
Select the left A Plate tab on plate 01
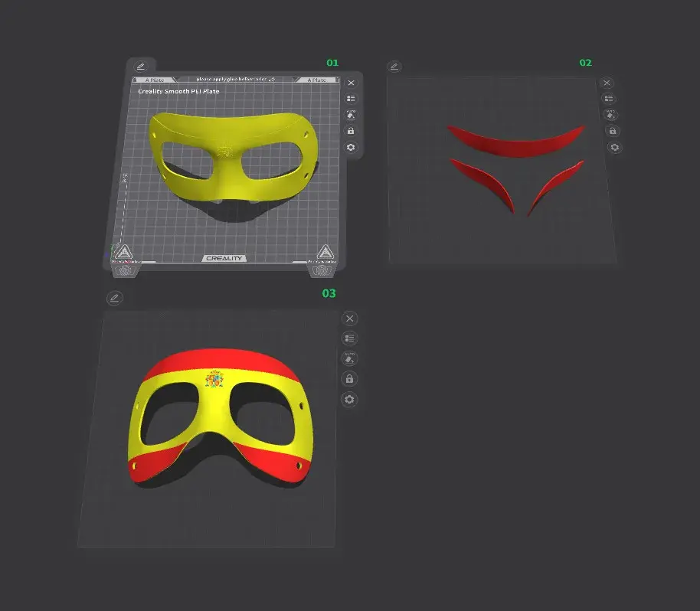pos(155,79)
